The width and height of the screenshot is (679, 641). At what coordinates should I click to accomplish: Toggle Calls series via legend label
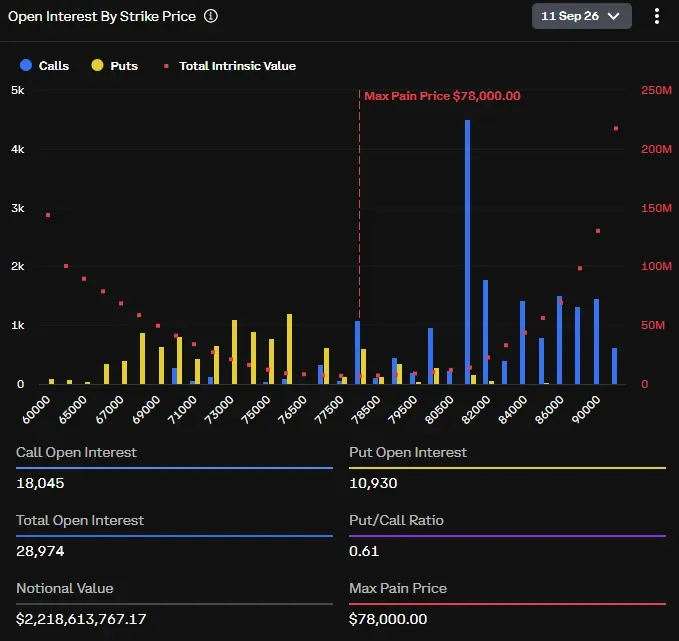point(54,66)
